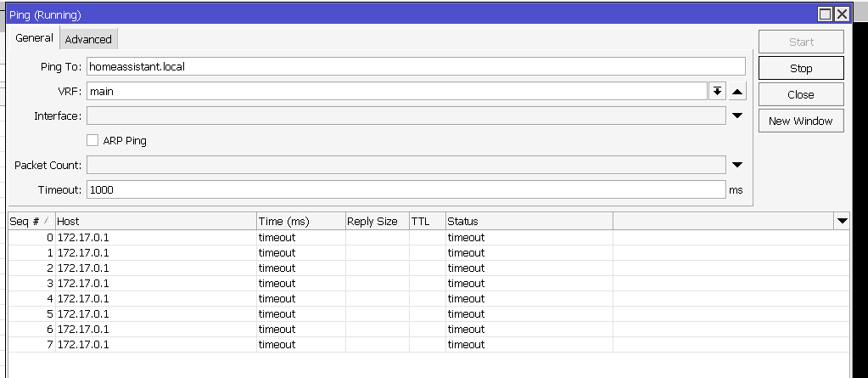
Task: Open a New Window
Action: (x=800, y=121)
